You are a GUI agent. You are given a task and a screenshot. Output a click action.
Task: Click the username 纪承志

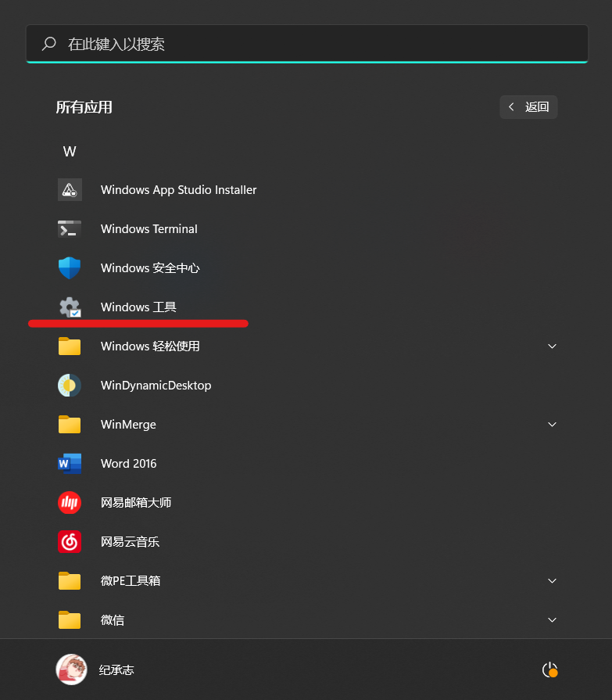pyautogui.click(x=116, y=669)
